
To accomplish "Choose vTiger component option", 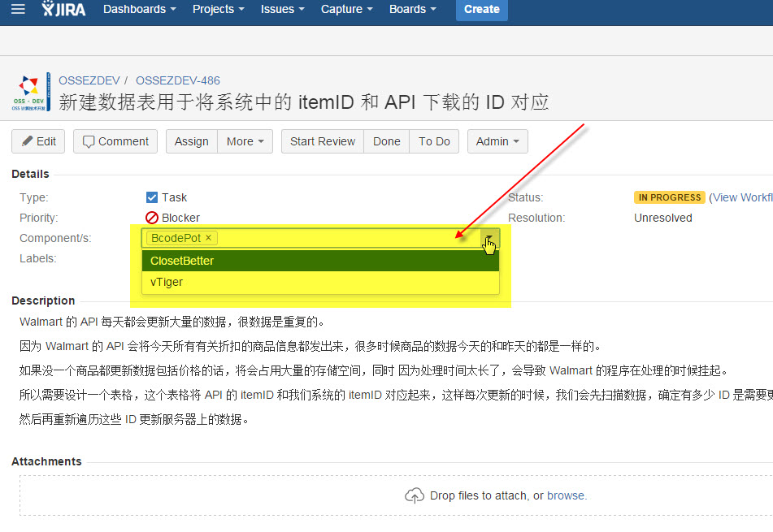I will tap(320, 282).
